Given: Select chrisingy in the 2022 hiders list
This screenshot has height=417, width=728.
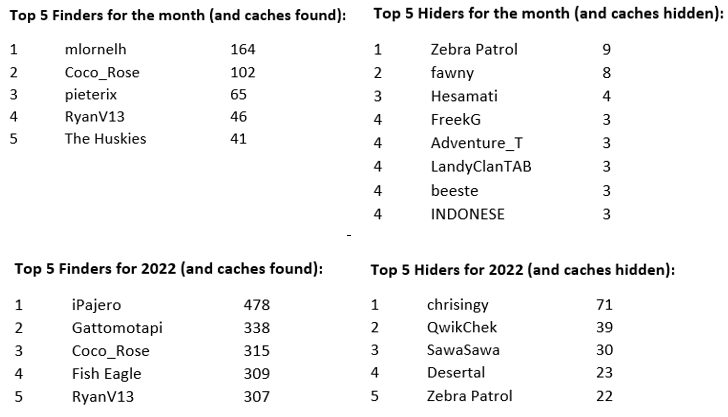Looking at the screenshot, I should [458, 305].
